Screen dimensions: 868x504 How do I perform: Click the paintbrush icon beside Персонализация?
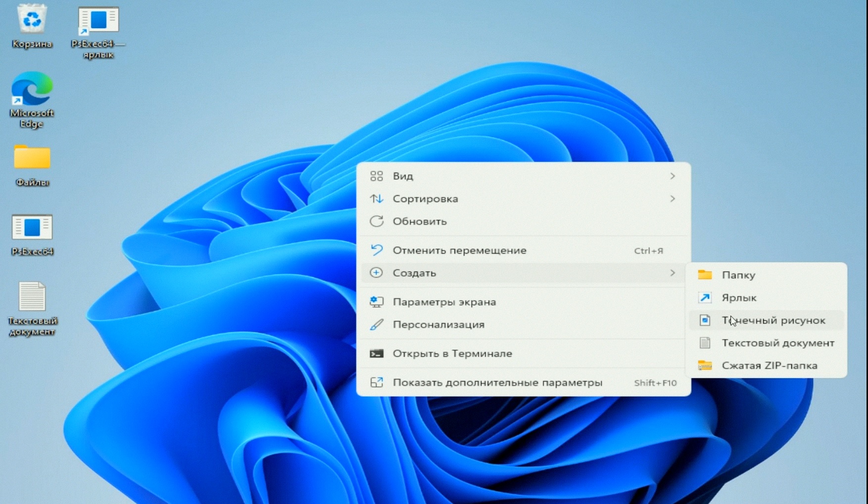coord(377,324)
